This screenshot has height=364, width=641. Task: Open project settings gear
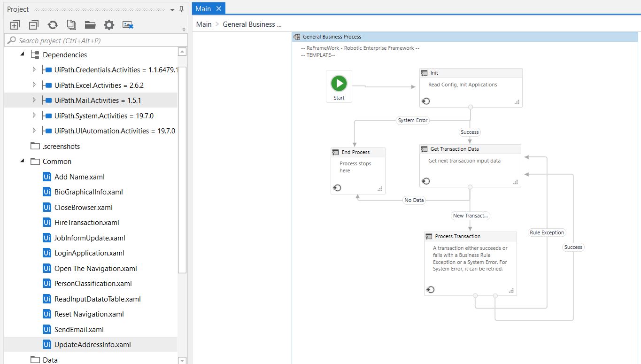tap(109, 25)
